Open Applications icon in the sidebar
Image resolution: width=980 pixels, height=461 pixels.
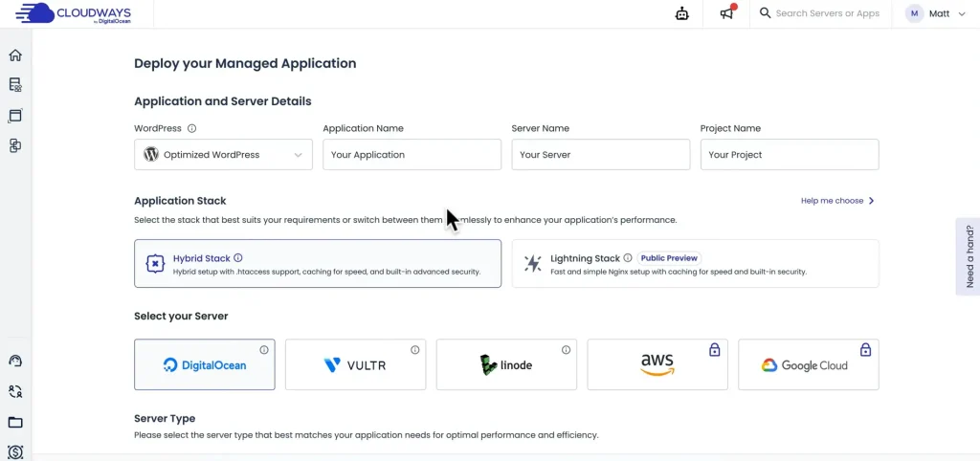pyautogui.click(x=15, y=116)
